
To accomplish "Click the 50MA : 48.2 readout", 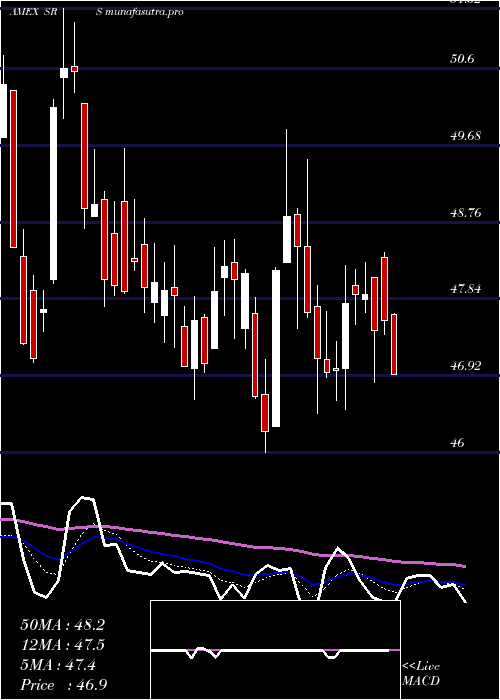I will 62,625.
